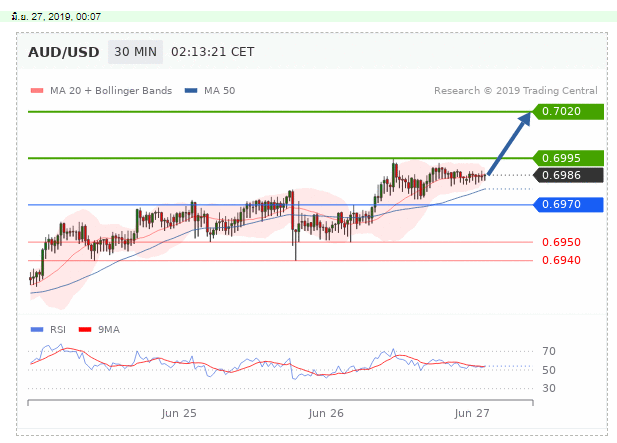Click the RSI 50 level label
This screenshot has width=617, height=443.
[549, 370]
